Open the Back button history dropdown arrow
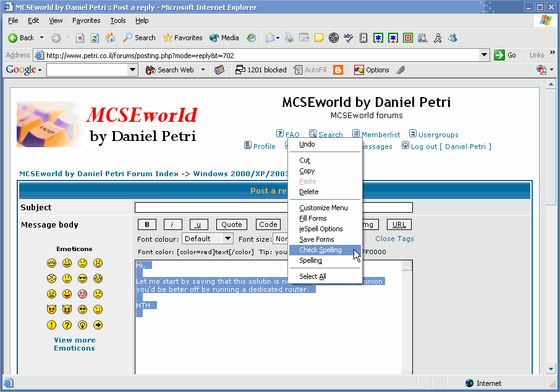This screenshot has height=392, width=560. (42, 38)
